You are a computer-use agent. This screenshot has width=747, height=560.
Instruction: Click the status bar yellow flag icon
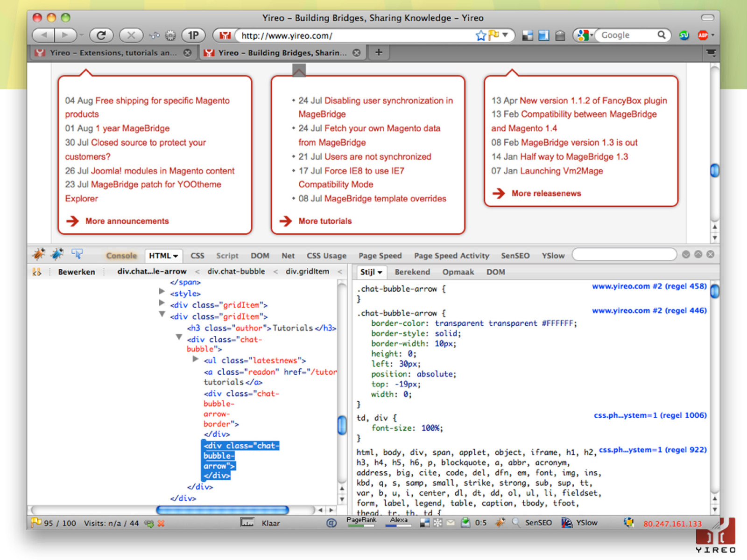point(36,523)
